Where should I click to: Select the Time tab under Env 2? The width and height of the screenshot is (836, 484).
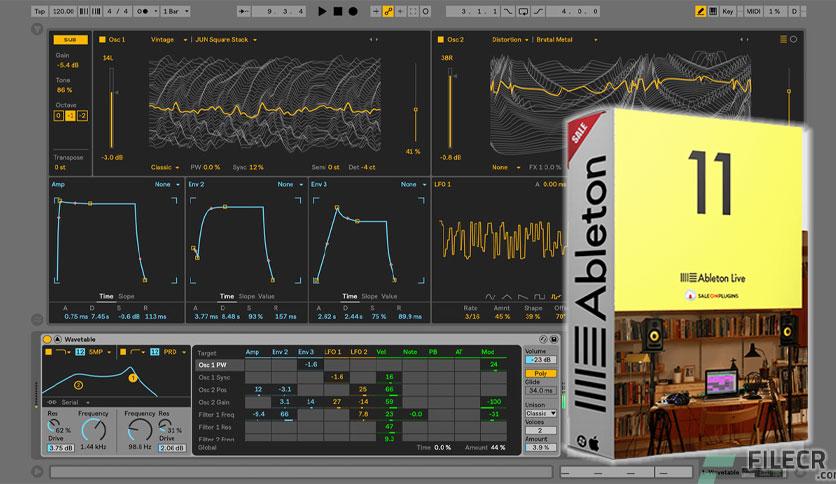click(x=227, y=296)
